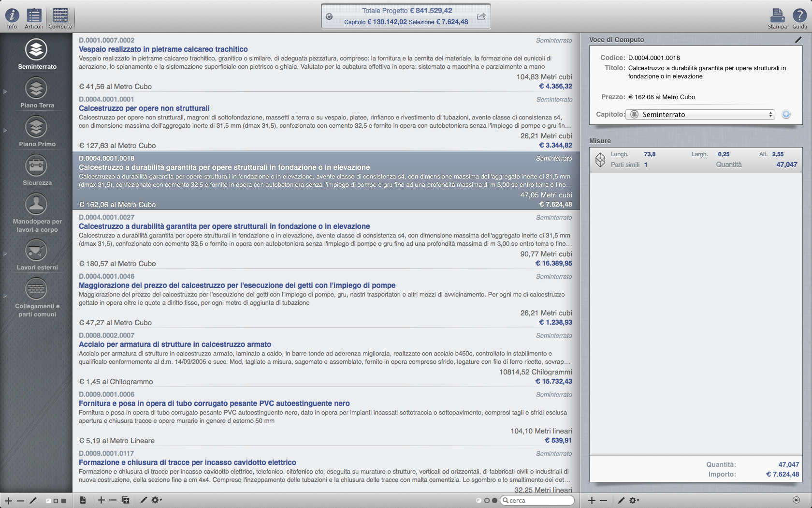Image resolution: width=812 pixels, height=508 pixels.
Task: Expand the Piano Terra disclosure triangle
Action: click(5, 91)
